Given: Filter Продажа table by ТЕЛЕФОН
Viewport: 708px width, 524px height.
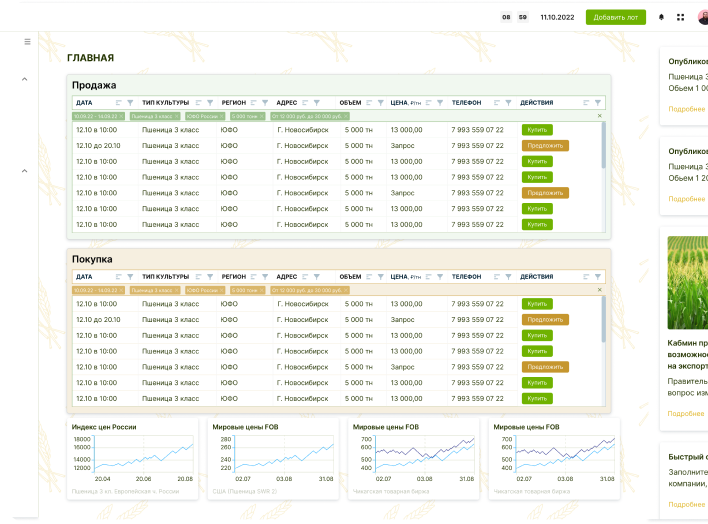Looking at the screenshot, I should 508,103.
